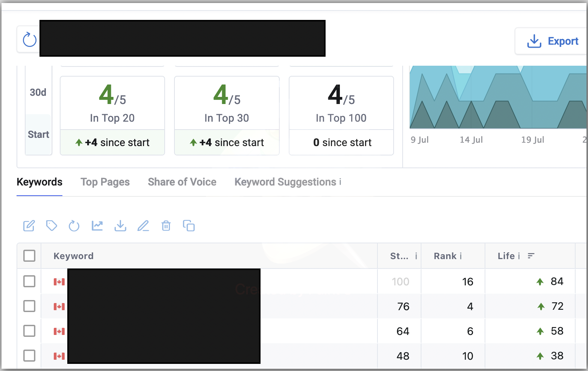
Task: Select the checkbox for the rank 10 keyword
Action: click(x=29, y=356)
